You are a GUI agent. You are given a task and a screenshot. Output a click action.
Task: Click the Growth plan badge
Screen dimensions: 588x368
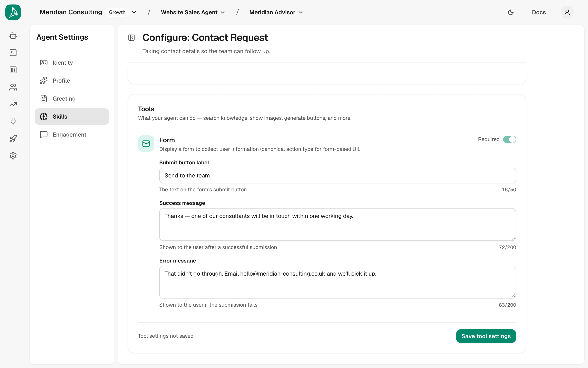[117, 12]
